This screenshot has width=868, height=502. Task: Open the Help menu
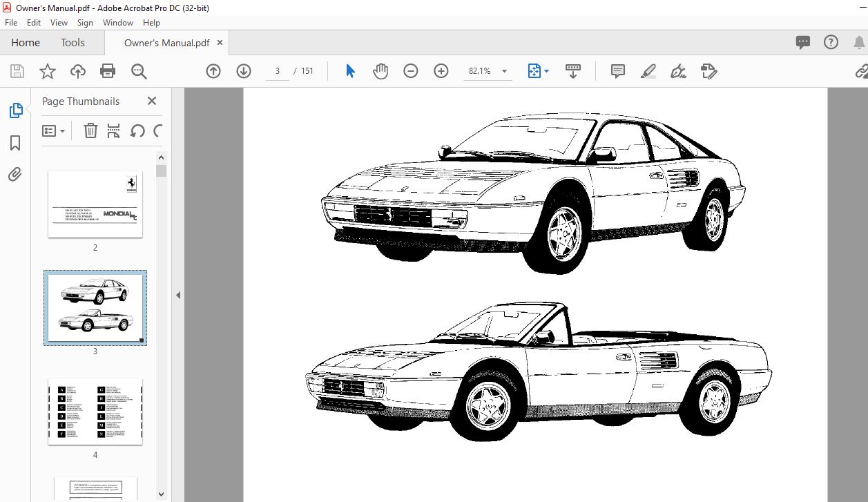pyautogui.click(x=151, y=23)
